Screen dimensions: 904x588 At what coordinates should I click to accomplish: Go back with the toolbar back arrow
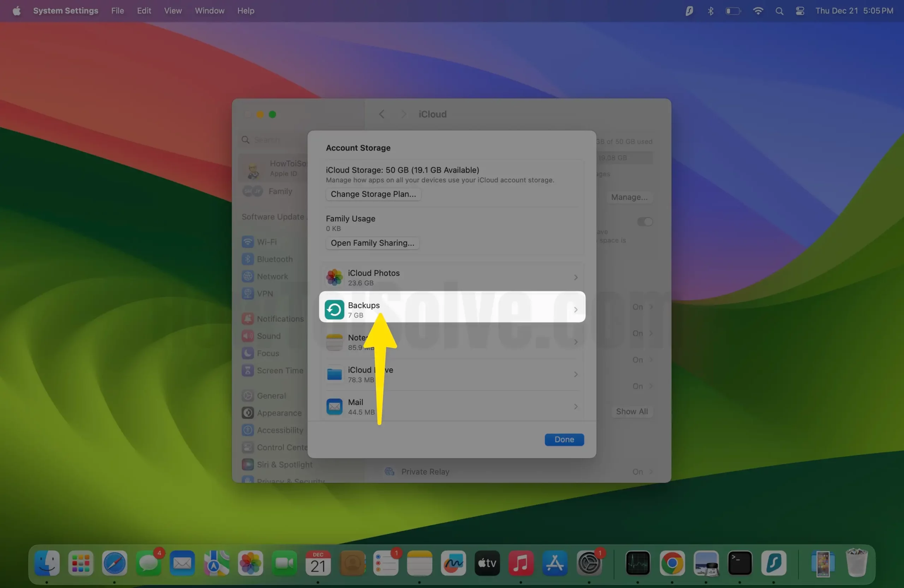coord(382,114)
